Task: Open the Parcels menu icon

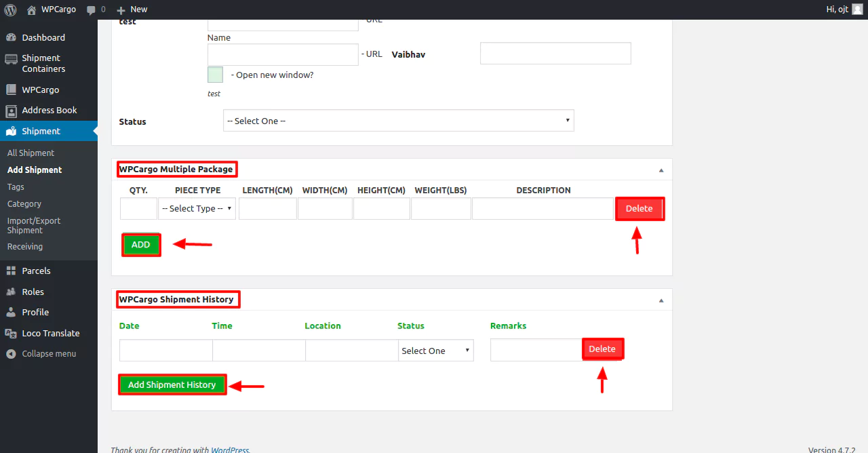Action: tap(11, 271)
